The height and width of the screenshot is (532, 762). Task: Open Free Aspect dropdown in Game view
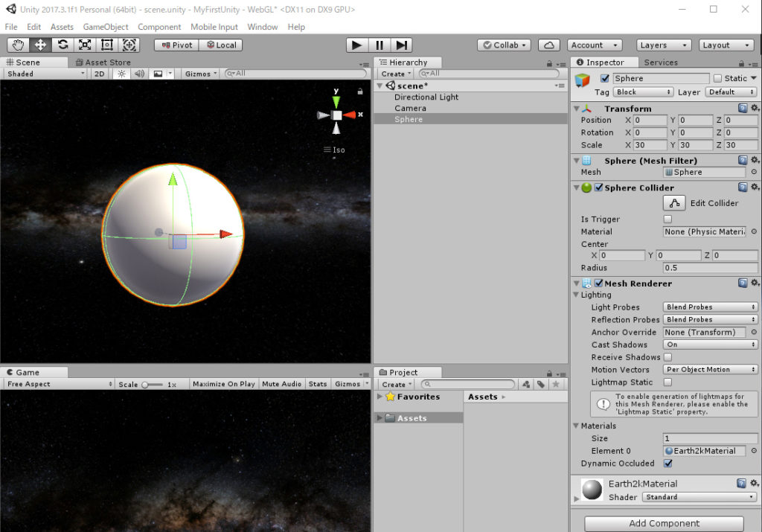pyautogui.click(x=60, y=384)
